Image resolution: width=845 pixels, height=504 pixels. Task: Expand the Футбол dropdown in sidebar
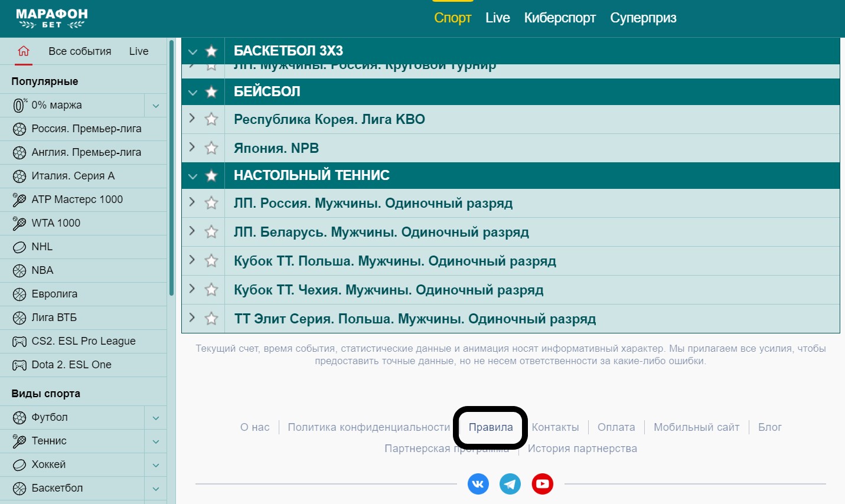[155, 417]
